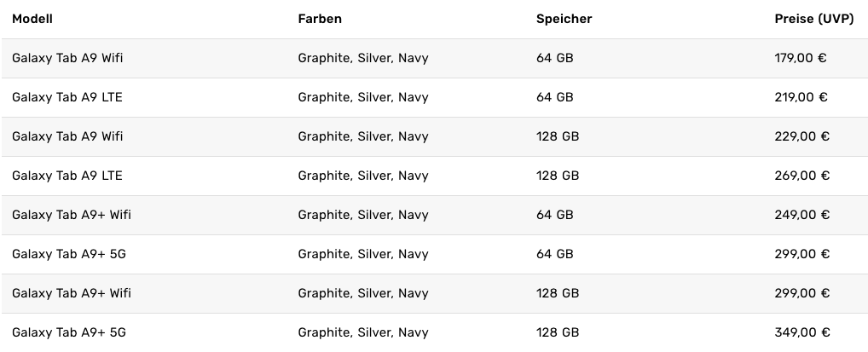Click the 229,00 € price cell
This screenshot has height=352, width=868.
(802, 136)
